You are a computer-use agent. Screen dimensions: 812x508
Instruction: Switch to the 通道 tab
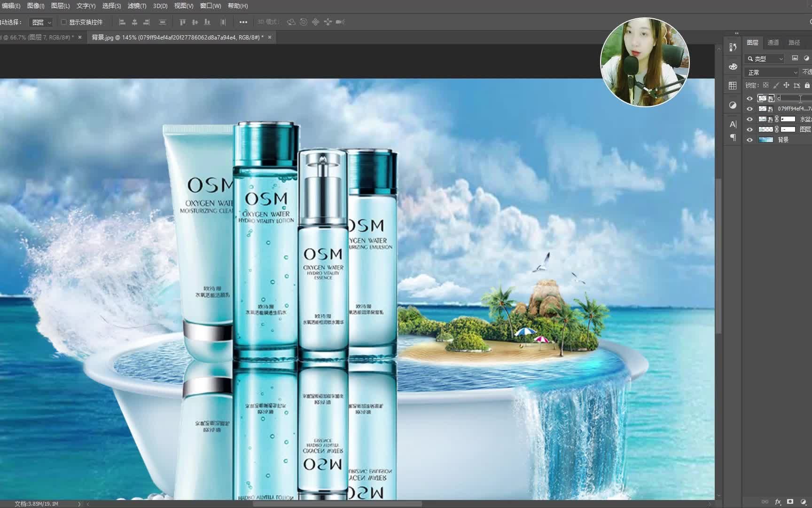point(773,42)
